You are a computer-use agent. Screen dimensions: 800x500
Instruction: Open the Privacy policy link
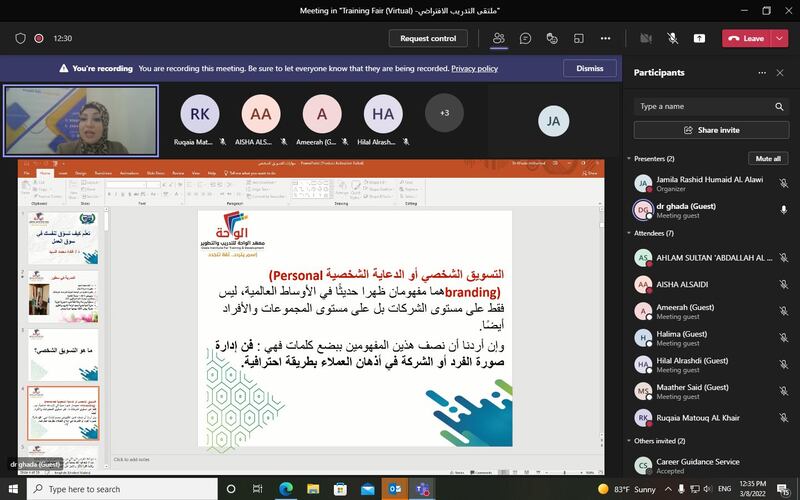[474, 68]
